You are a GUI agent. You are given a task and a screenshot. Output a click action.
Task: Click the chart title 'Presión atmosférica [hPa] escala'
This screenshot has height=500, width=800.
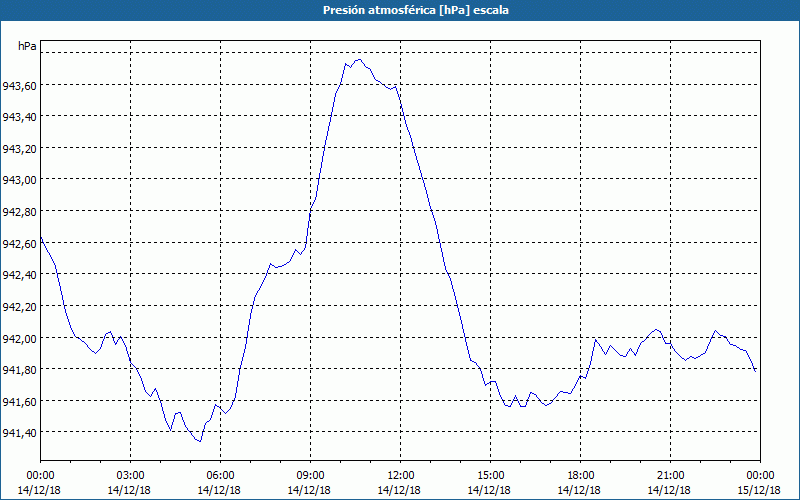point(416,10)
